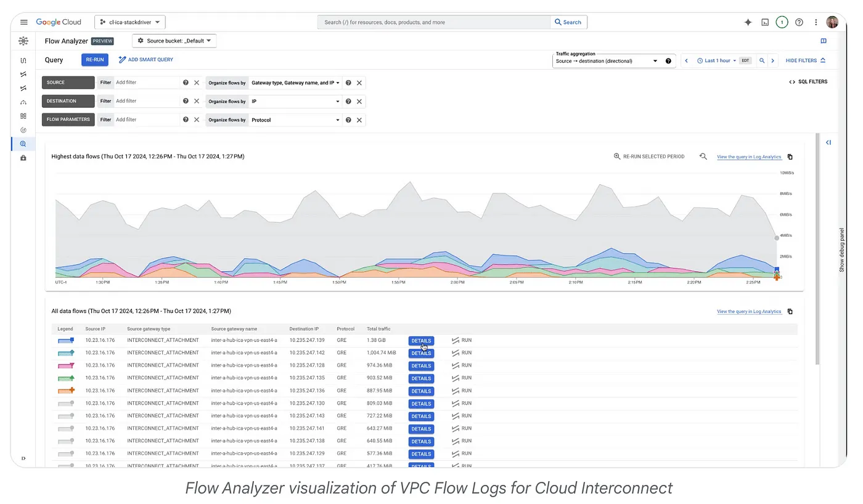Collapse filters with HIDE FILTERS
Viewport: 863px width, 504px height.
coord(805,60)
